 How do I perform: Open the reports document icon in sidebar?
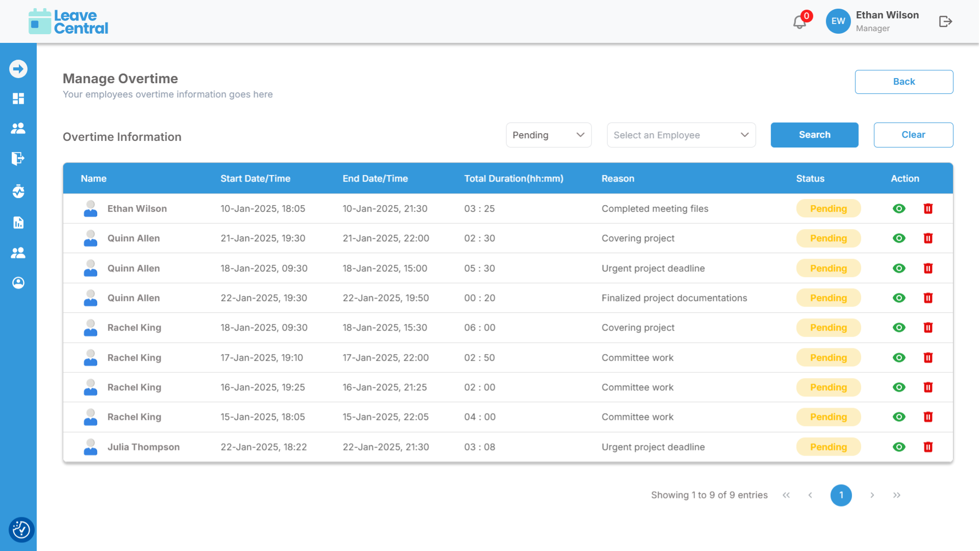(18, 222)
